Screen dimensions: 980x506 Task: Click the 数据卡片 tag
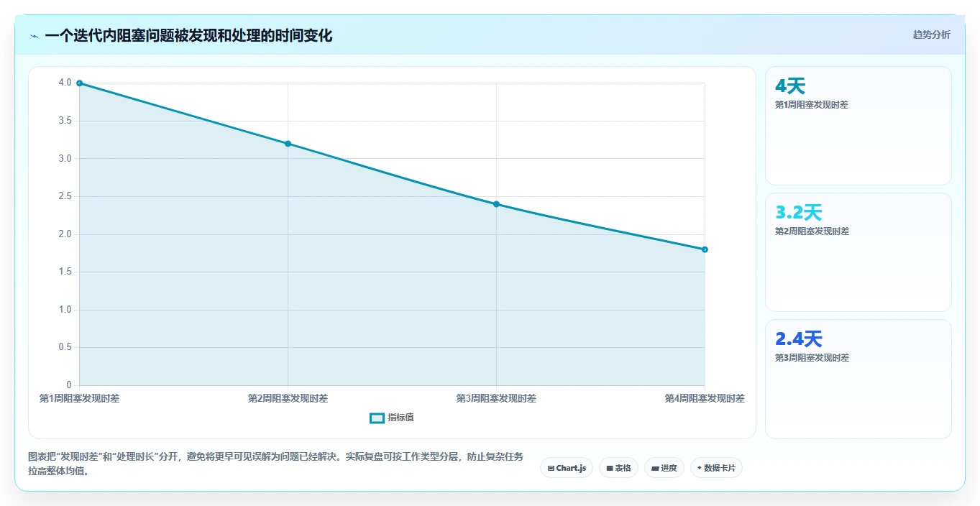point(716,468)
